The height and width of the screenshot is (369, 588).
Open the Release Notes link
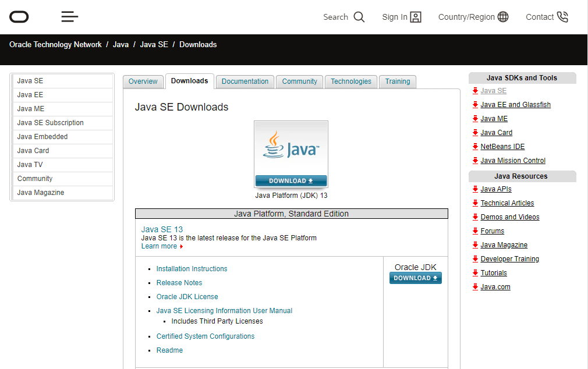179,283
